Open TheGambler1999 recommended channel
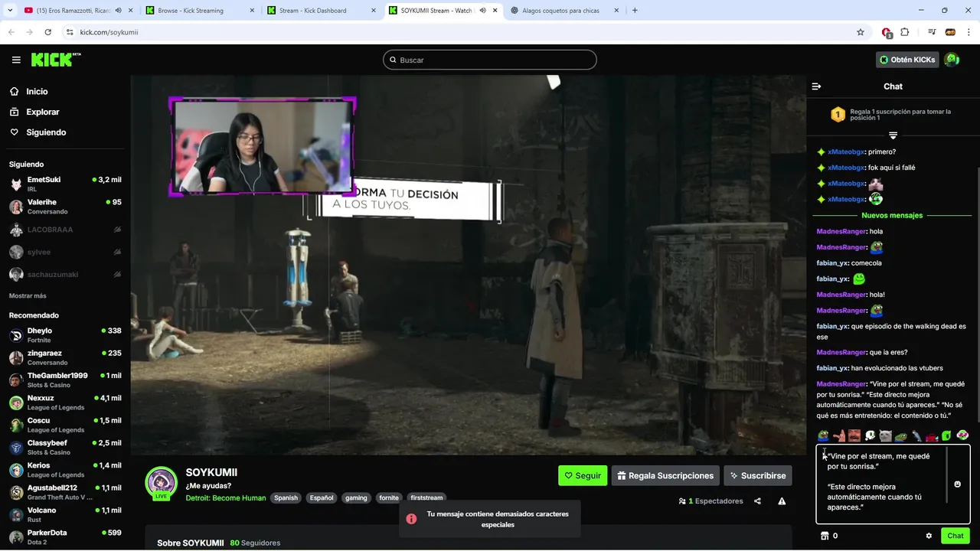The width and height of the screenshot is (980, 551). [x=65, y=380]
